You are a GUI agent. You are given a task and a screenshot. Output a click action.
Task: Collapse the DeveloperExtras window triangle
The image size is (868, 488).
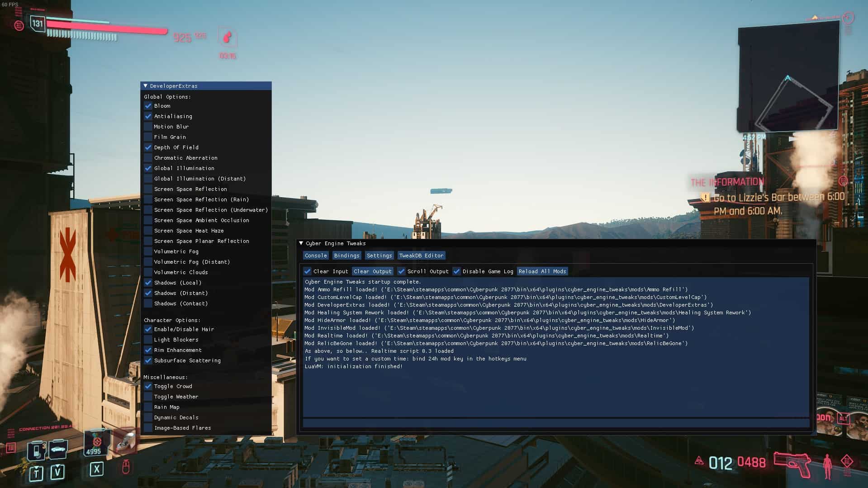coord(146,86)
